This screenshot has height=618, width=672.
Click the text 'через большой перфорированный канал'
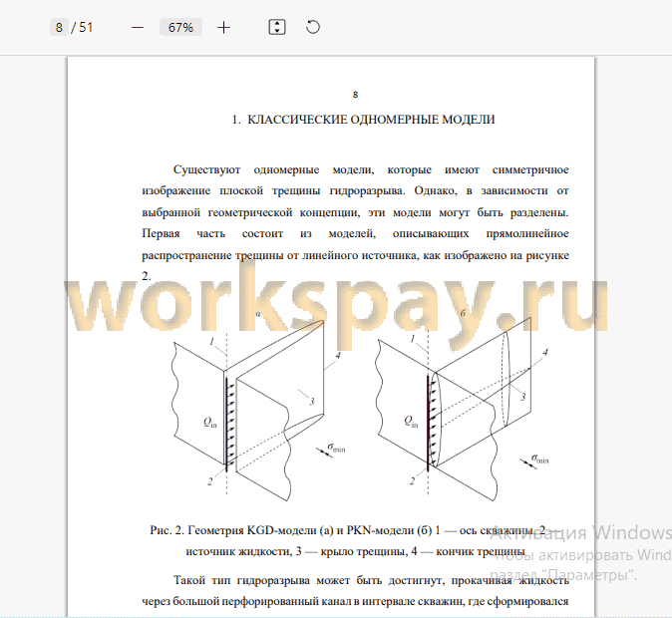247,601
